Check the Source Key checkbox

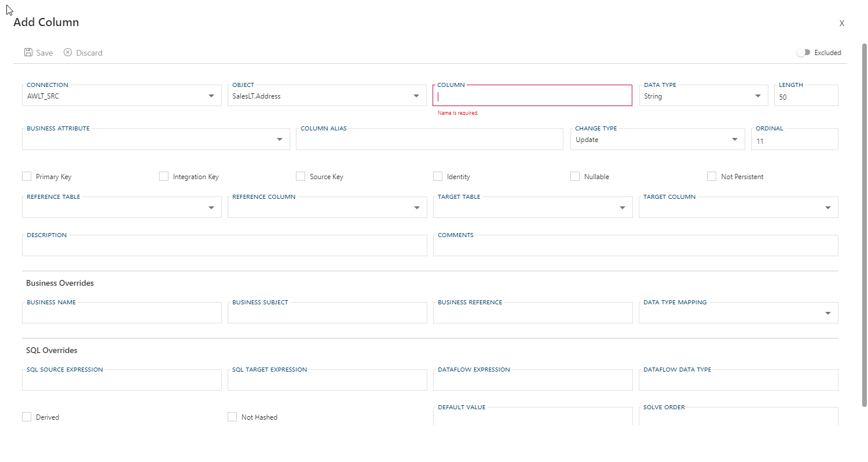pyautogui.click(x=301, y=176)
